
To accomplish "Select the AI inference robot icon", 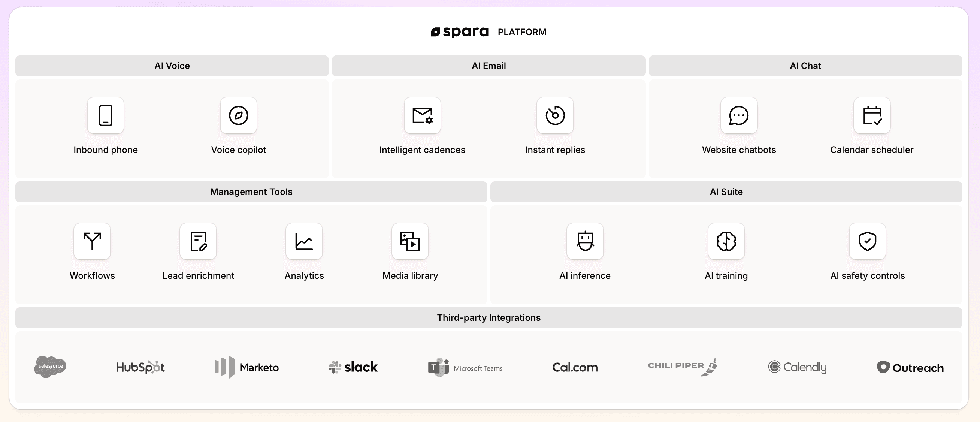I will pyautogui.click(x=585, y=242).
